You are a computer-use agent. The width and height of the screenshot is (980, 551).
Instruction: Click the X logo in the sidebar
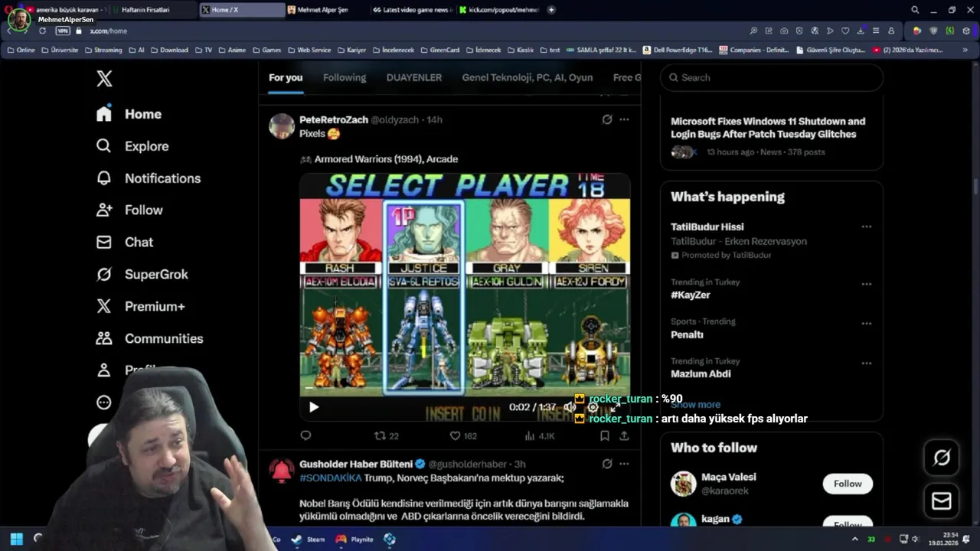(104, 78)
